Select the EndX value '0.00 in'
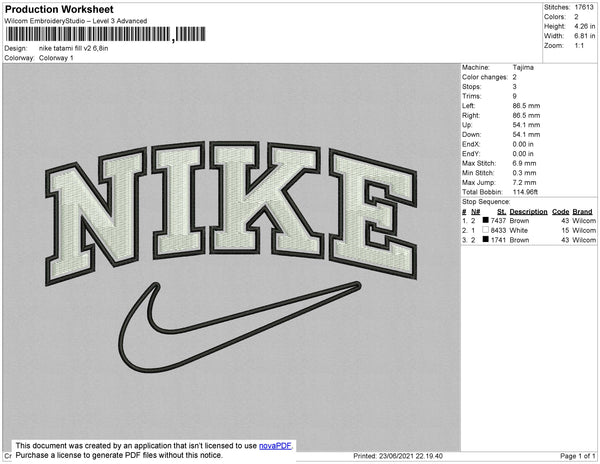Viewport: 600px width, 464px height. 523,144
